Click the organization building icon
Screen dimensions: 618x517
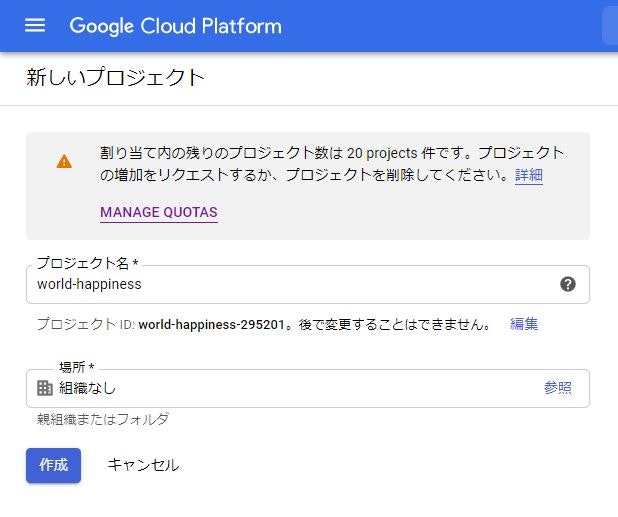pyautogui.click(x=45, y=388)
